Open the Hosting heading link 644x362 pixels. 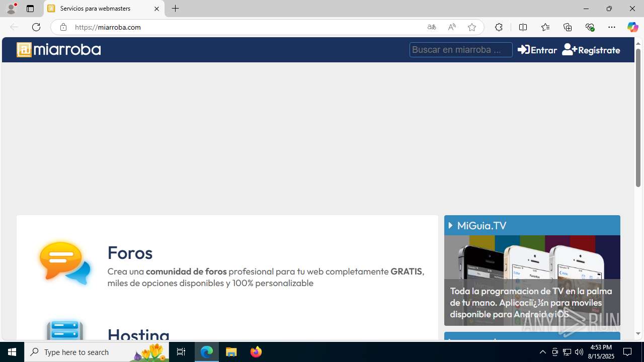click(138, 334)
